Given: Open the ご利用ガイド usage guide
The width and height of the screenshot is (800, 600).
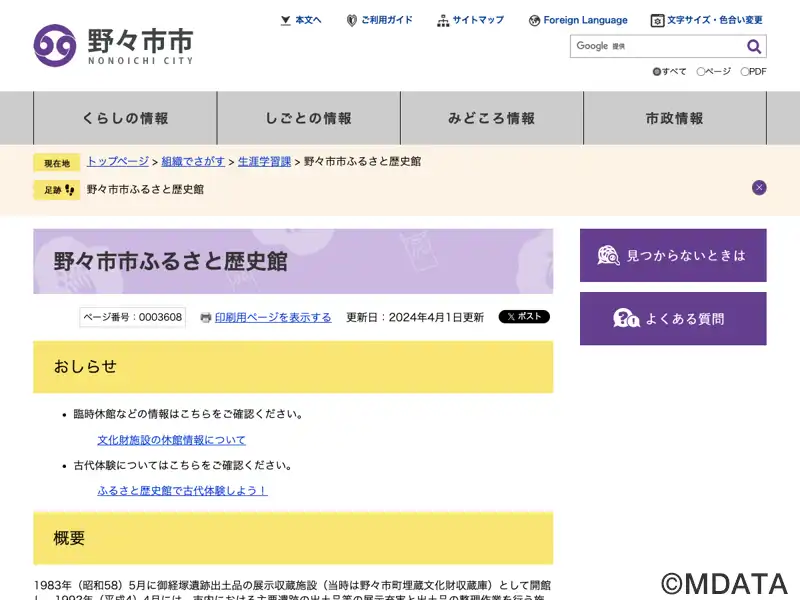Looking at the screenshot, I should 379,20.
